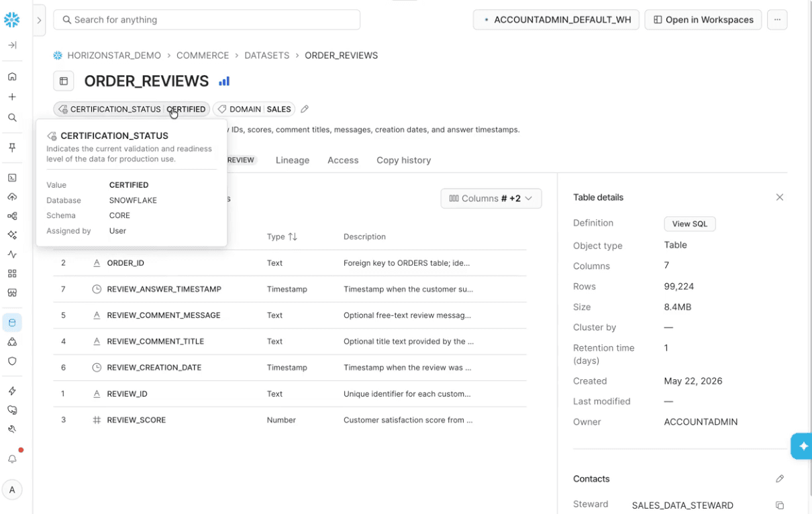This screenshot has width=812, height=514.
Task: Select the ORDER_ID column row
Action: [x=290, y=263]
